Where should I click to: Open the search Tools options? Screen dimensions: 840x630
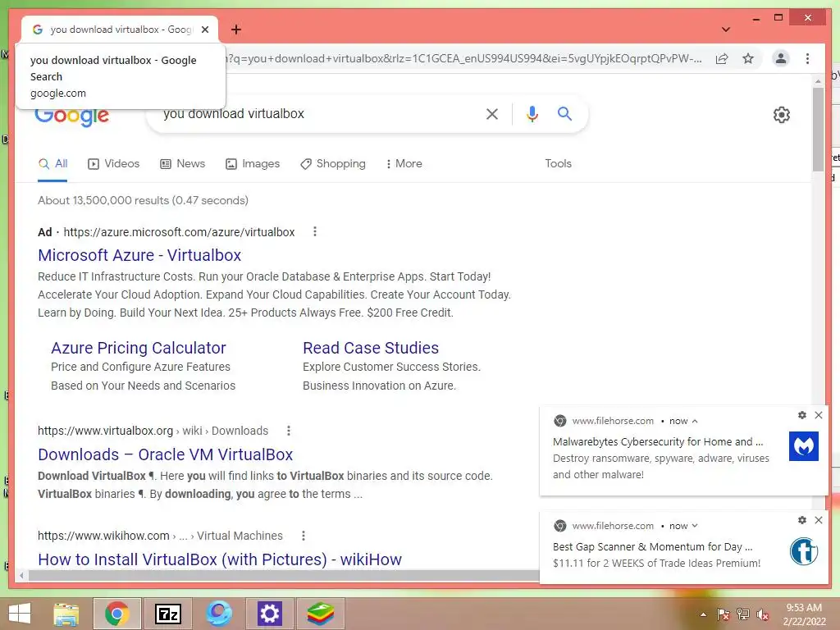[x=558, y=163]
